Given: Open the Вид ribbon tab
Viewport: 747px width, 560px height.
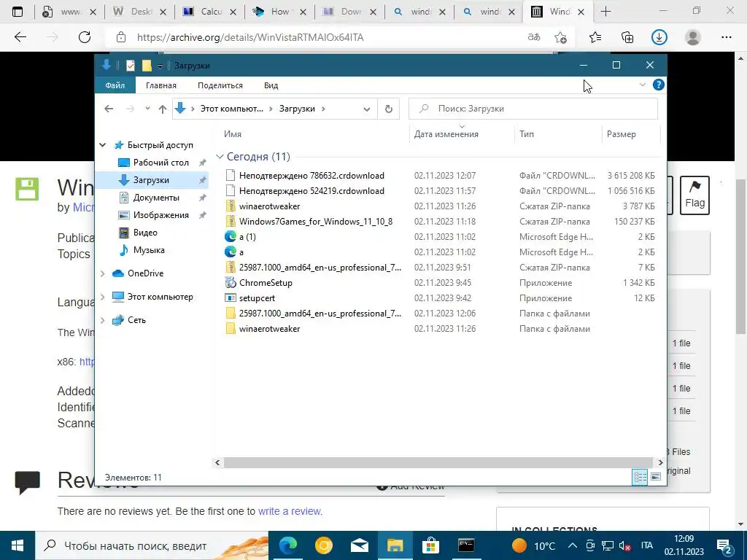Looking at the screenshot, I should pos(271,85).
